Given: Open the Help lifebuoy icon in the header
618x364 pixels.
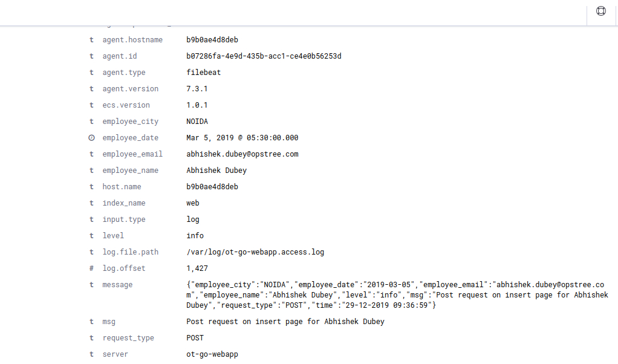Looking at the screenshot, I should coord(600,11).
